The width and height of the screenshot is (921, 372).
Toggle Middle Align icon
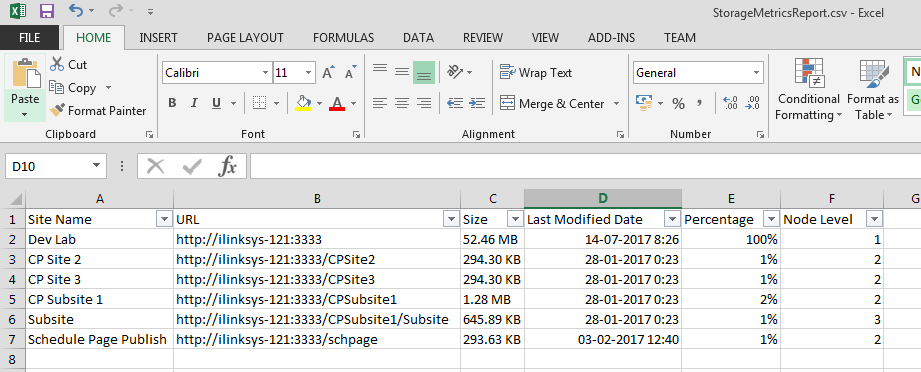402,72
